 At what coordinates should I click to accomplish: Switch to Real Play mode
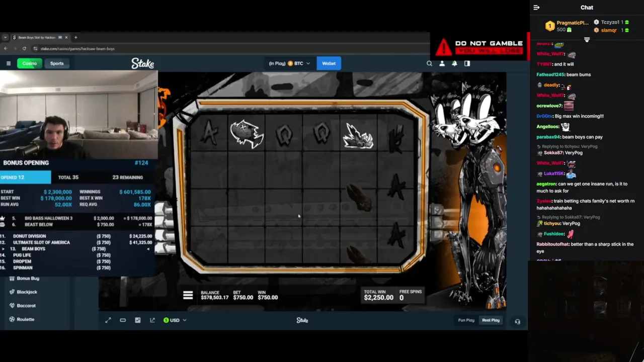point(491,320)
